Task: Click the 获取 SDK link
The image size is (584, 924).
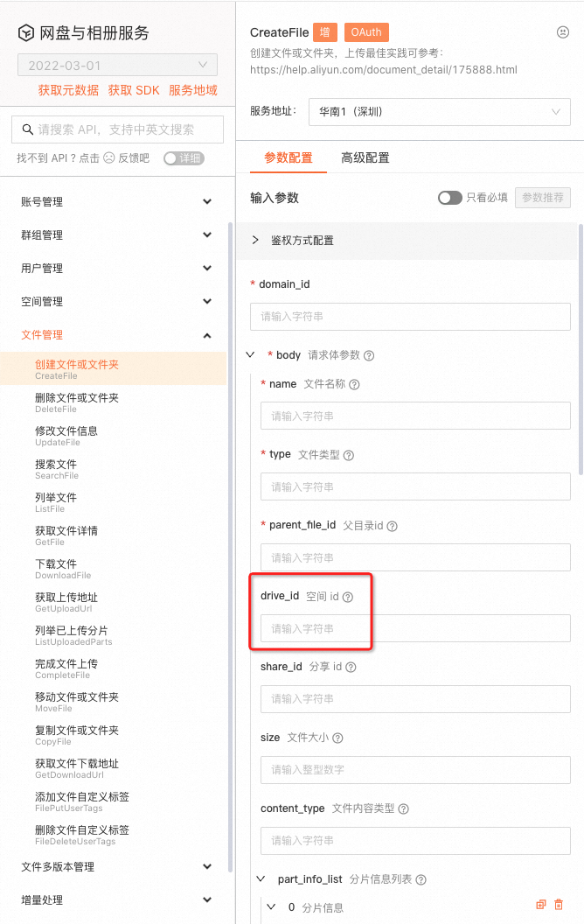Action: click(x=134, y=90)
